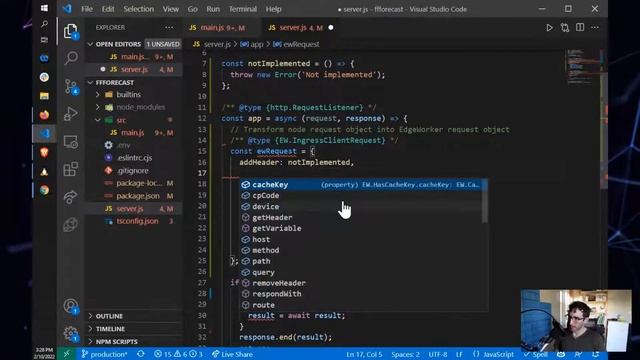Open package.json in the explorer
This screenshot has height=360, width=640.
click(x=133, y=196)
